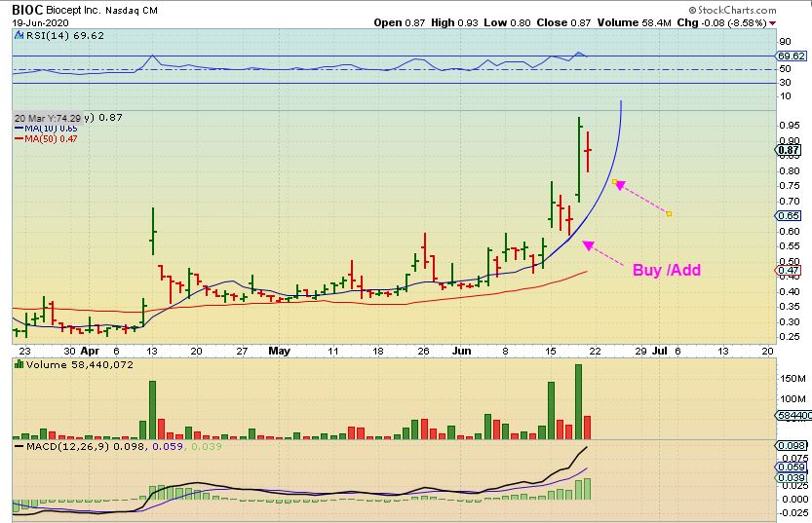Click the 0.25 price axis label
This screenshot has height=523, width=812.
[x=790, y=337]
